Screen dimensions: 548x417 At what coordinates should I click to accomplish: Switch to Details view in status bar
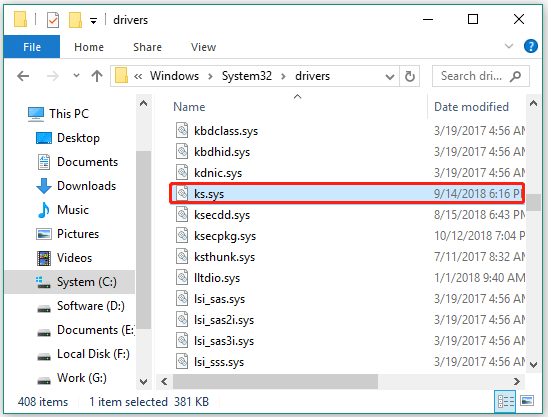(x=505, y=401)
